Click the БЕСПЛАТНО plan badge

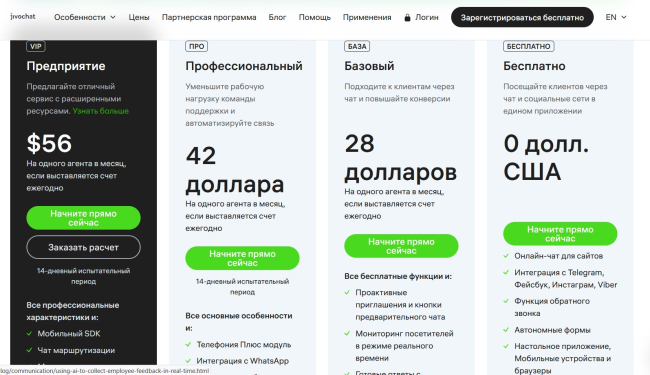[x=529, y=46]
